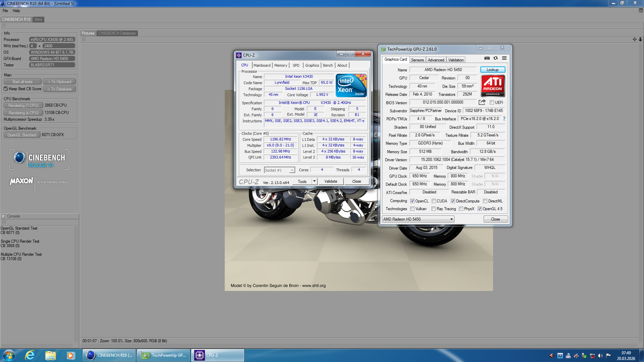The height and width of the screenshot is (362, 644).
Task: Click the GPU-Z screenshot camera icon
Action: tap(487, 58)
